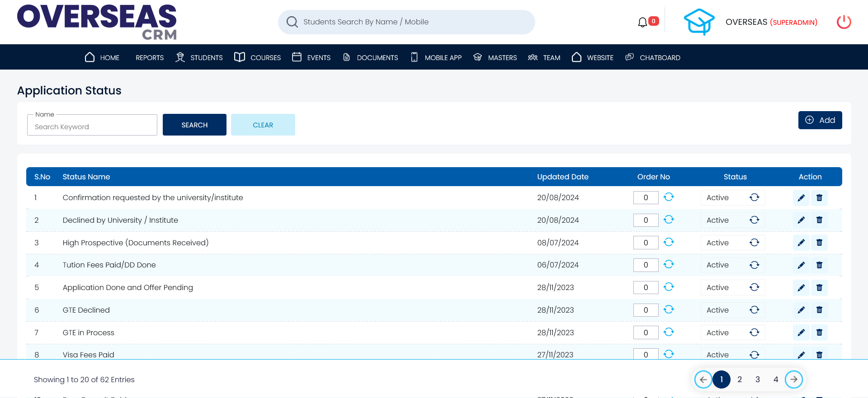Delete the 'GTE Declined' status row
Screen dimensions: 868x398
coord(819,310)
